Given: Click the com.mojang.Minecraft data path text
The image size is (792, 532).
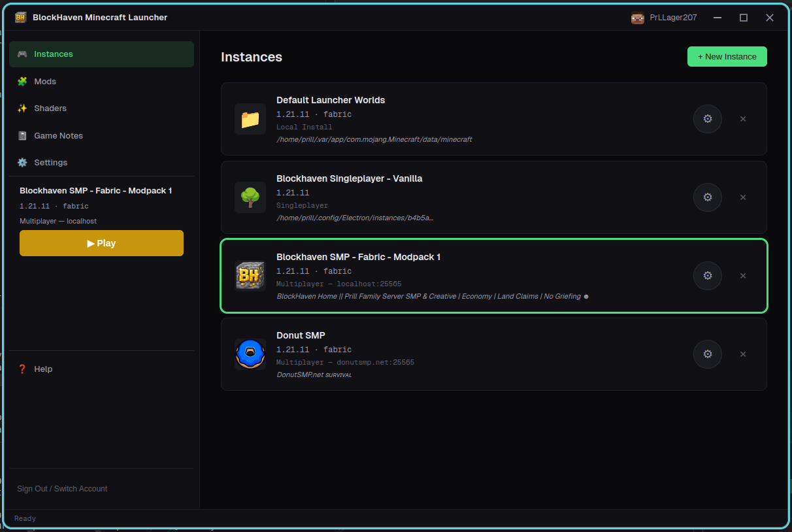Looking at the screenshot, I should pyautogui.click(x=374, y=140).
